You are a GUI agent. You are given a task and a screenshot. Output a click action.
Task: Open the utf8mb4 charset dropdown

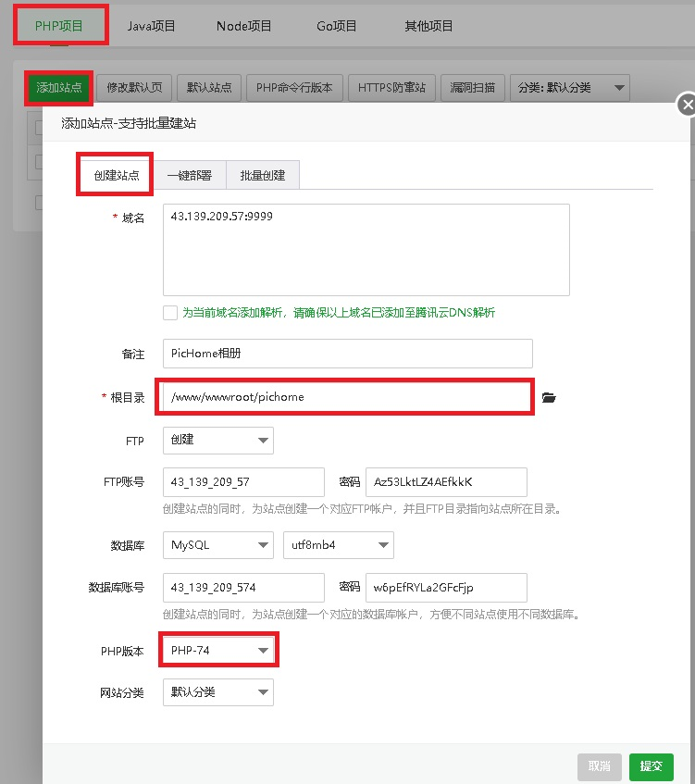tap(339, 545)
